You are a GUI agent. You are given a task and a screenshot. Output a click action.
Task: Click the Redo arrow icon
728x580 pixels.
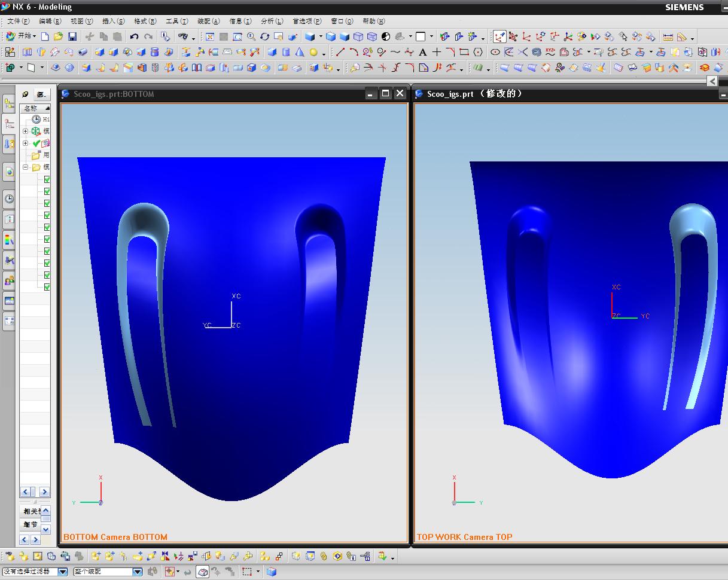tap(148, 36)
